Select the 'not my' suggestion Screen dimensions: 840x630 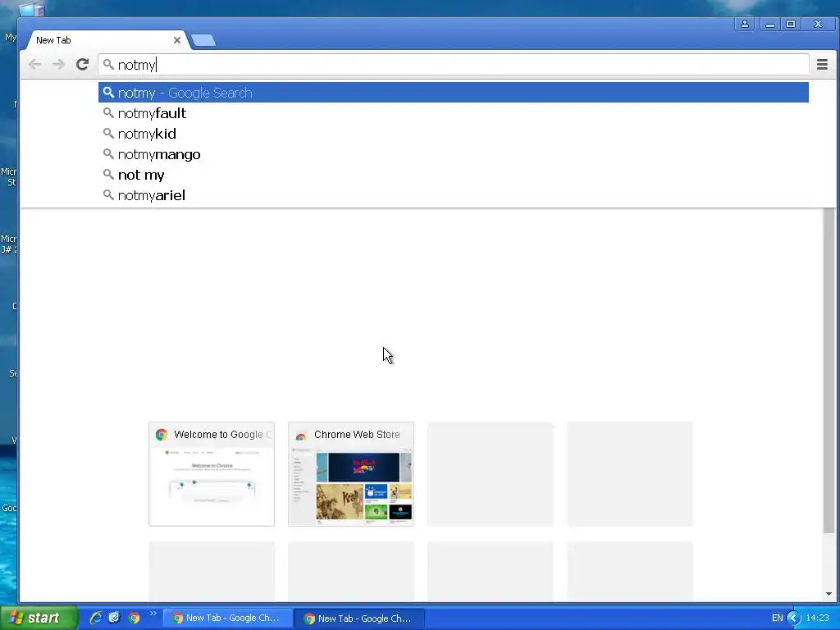tap(453, 175)
